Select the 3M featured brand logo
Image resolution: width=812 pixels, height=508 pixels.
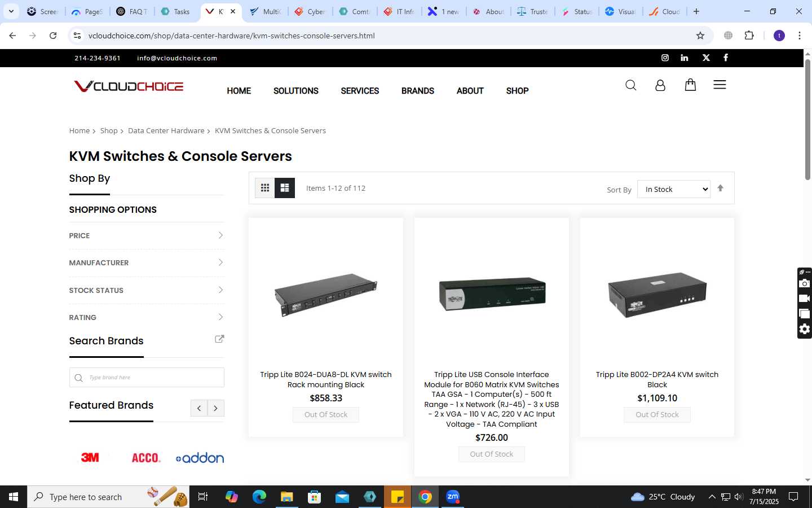pyautogui.click(x=90, y=458)
